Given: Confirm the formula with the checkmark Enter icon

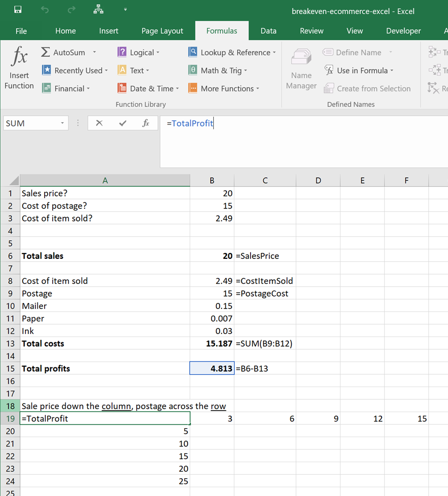Looking at the screenshot, I should 123,123.
